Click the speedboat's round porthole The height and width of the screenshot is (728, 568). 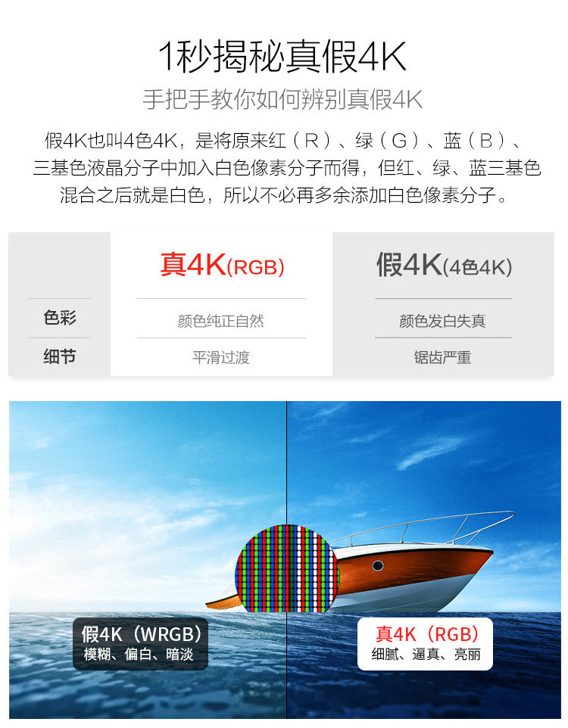[x=378, y=565]
